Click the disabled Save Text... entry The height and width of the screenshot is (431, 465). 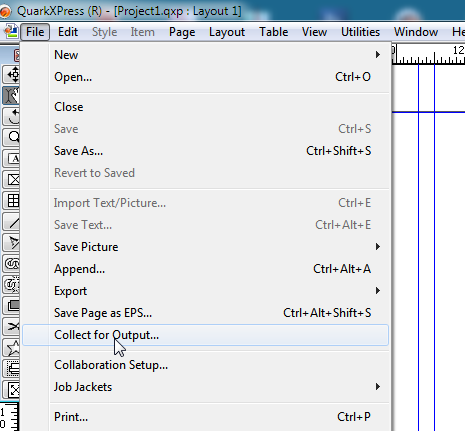[x=205, y=225]
